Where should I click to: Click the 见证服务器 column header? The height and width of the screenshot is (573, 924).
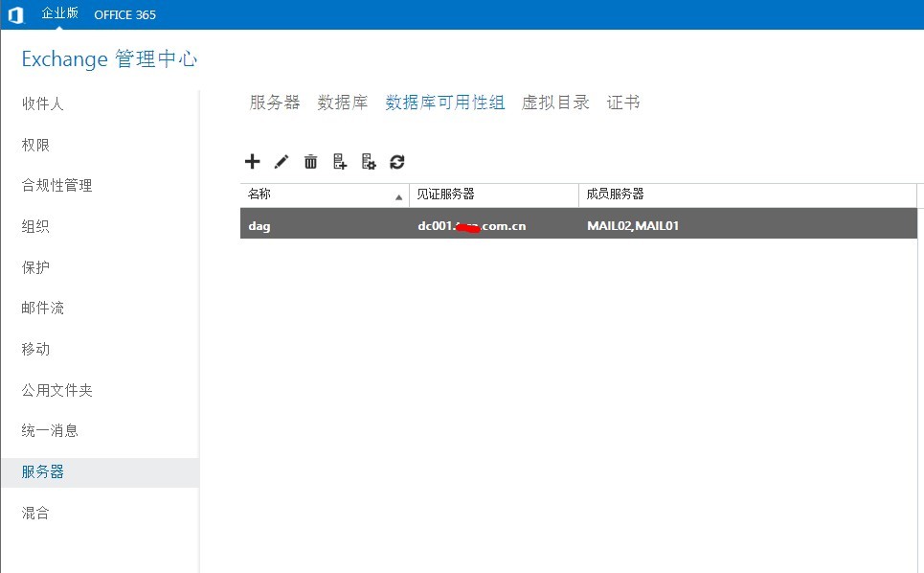pyautogui.click(x=494, y=195)
